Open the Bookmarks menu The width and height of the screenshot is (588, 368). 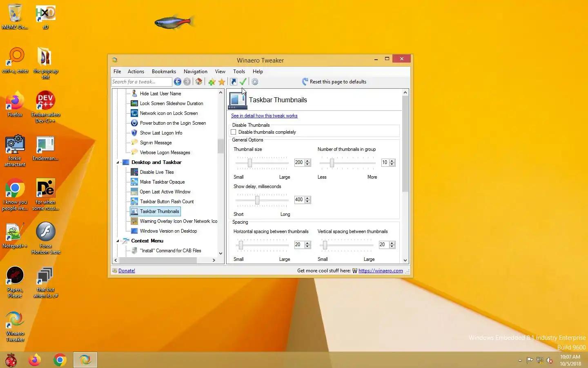[164, 71]
